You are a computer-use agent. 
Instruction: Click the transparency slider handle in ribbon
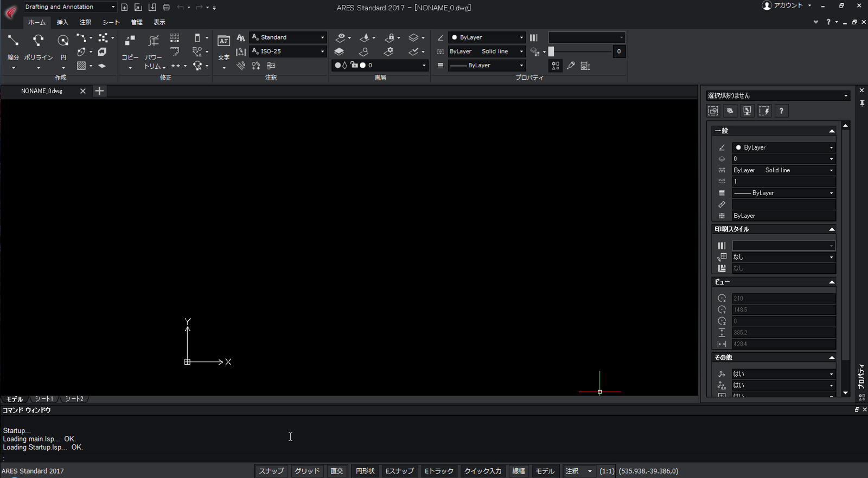click(551, 51)
